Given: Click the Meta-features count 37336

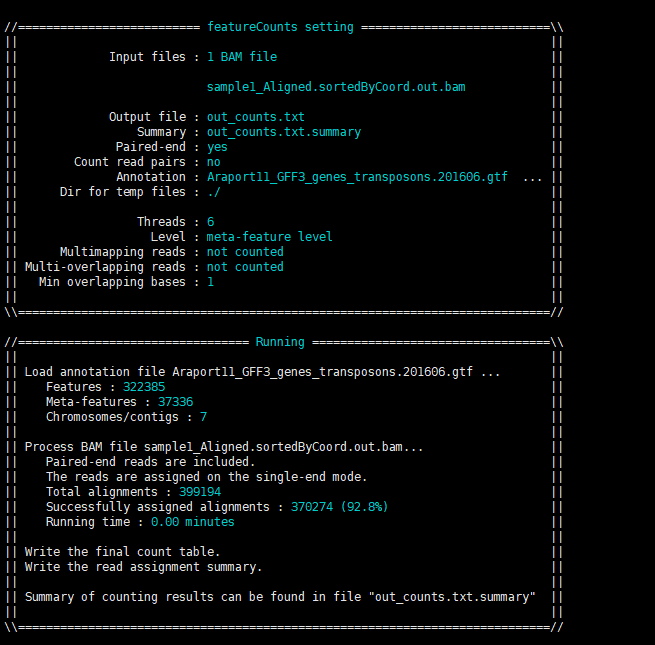Looking at the screenshot, I should (x=175, y=402).
